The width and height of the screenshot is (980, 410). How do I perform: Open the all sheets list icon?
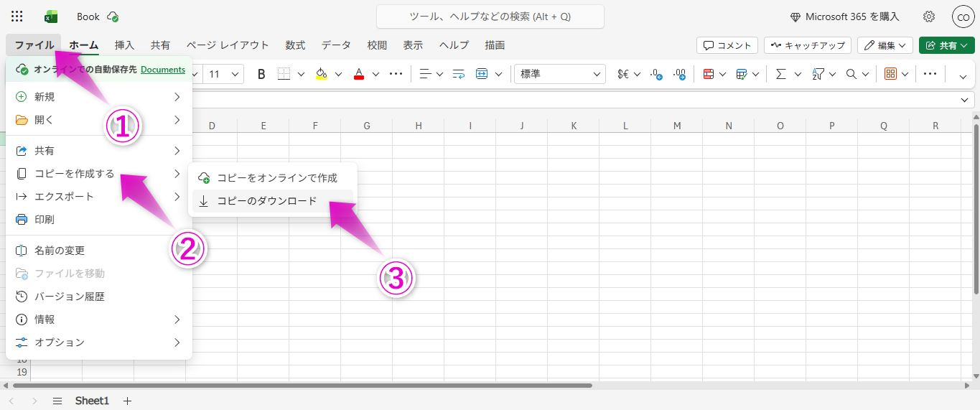click(57, 401)
